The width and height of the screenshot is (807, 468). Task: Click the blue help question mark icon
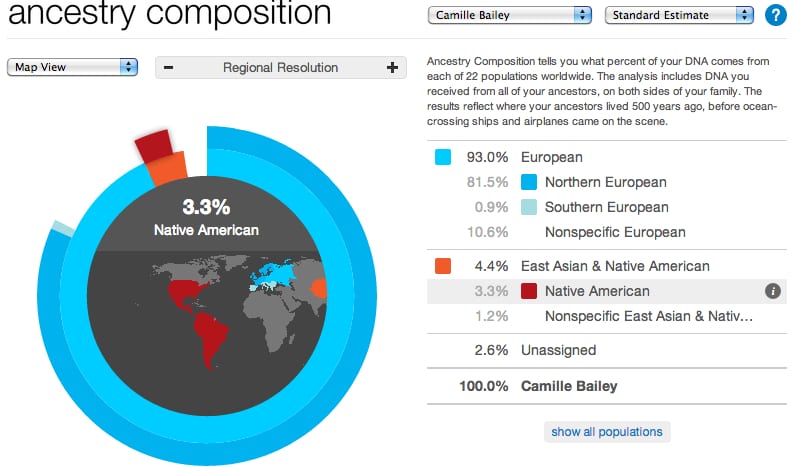774,15
